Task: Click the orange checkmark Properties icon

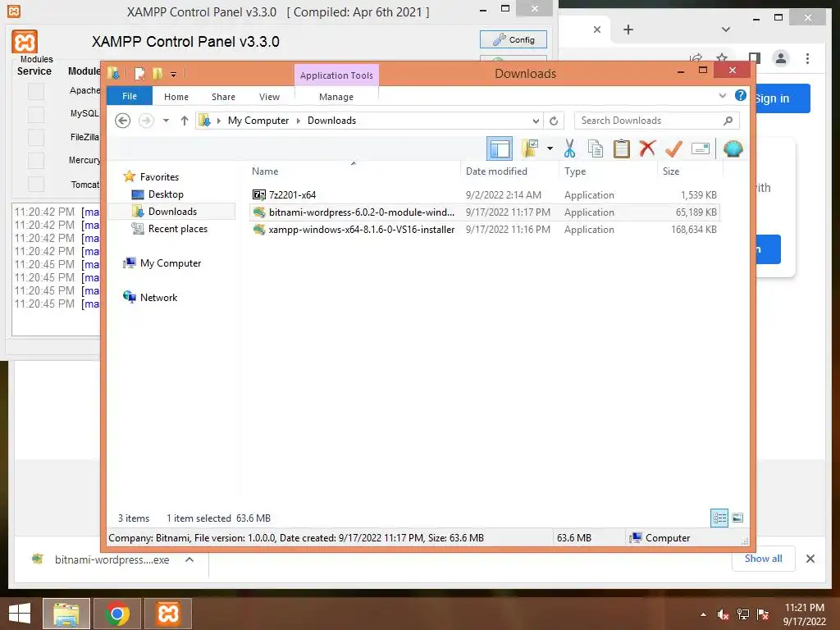Action: click(673, 148)
